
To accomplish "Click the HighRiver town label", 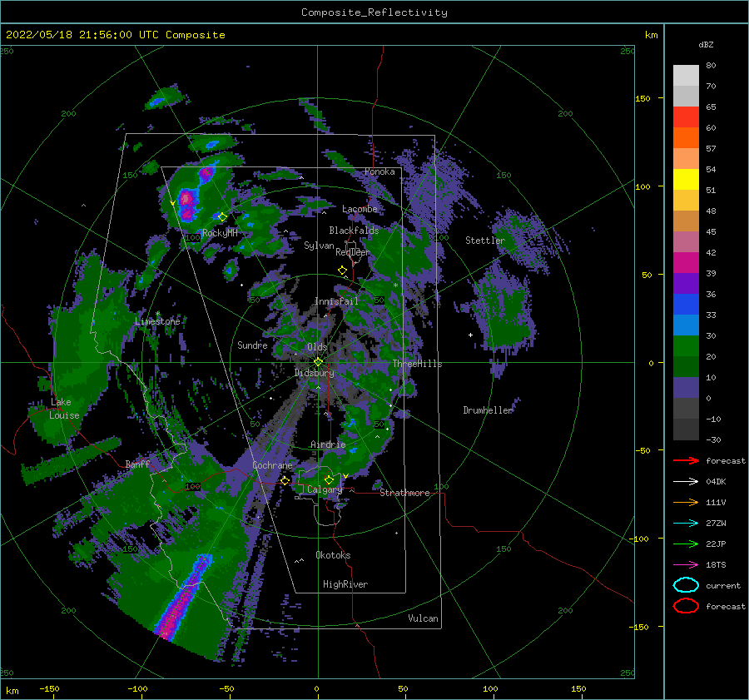I will (x=345, y=584).
